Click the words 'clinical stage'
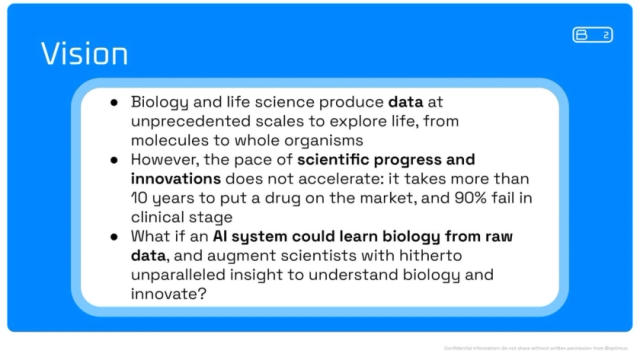This screenshot has height=360, width=640. click(182, 217)
